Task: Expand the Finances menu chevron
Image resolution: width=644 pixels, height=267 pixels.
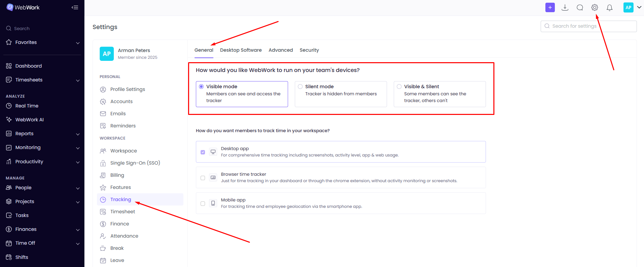Action: [78, 230]
